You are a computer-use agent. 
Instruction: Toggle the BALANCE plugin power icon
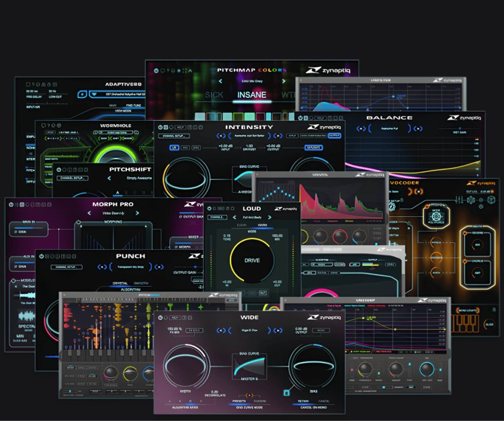[300, 118]
